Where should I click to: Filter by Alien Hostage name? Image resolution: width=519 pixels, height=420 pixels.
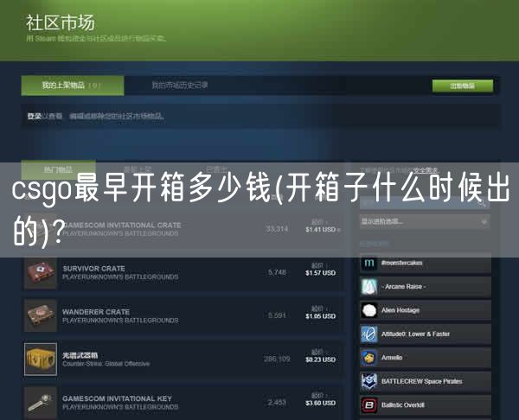pyautogui.click(x=400, y=310)
